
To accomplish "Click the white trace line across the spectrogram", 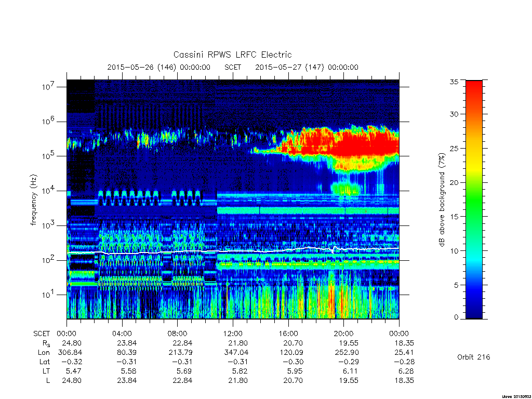I will [x=233, y=251].
